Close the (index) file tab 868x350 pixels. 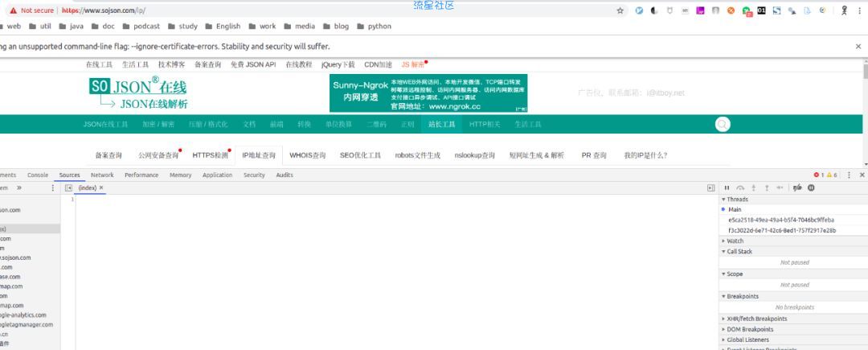click(x=101, y=188)
